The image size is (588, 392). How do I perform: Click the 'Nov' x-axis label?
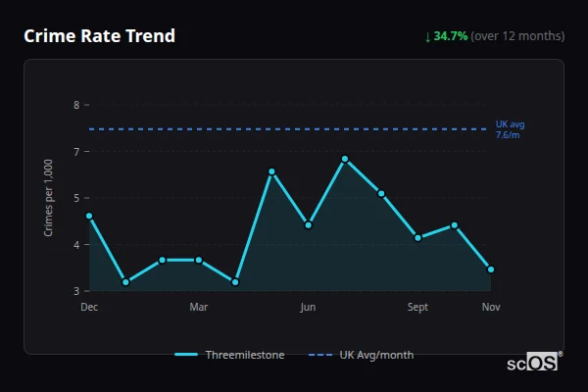click(491, 307)
